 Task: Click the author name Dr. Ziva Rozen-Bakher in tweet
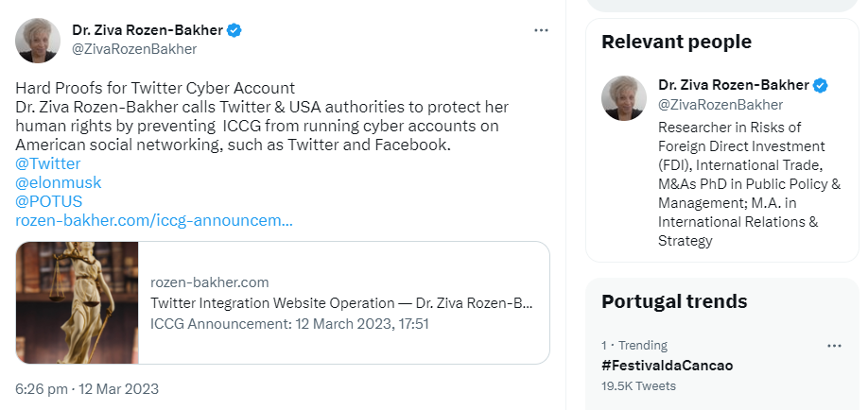coord(147,30)
